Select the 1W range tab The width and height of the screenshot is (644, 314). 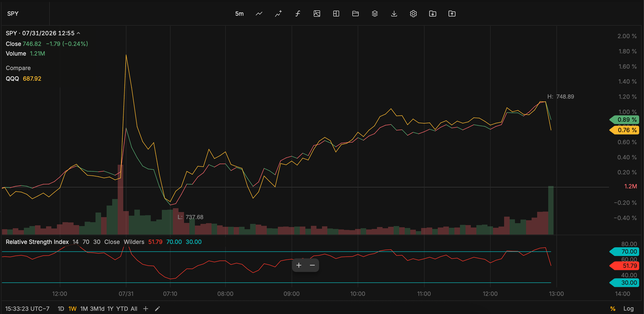click(72, 309)
